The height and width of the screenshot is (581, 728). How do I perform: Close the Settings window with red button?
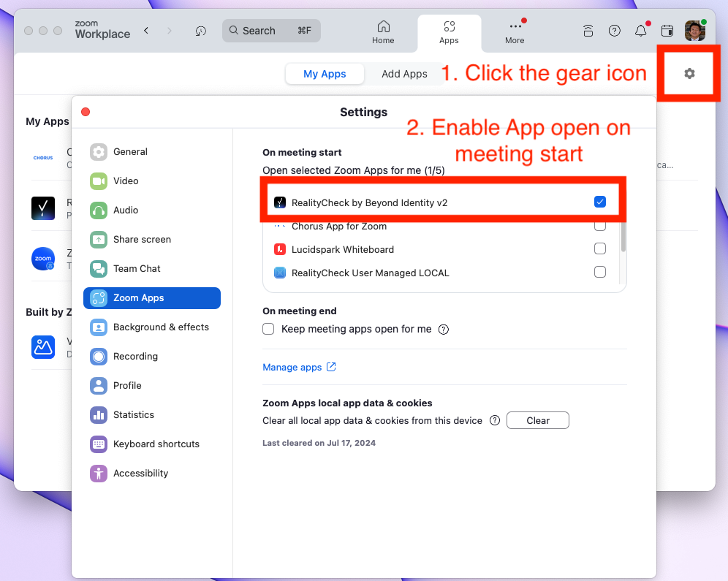pyautogui.click(x=86, y=112)
